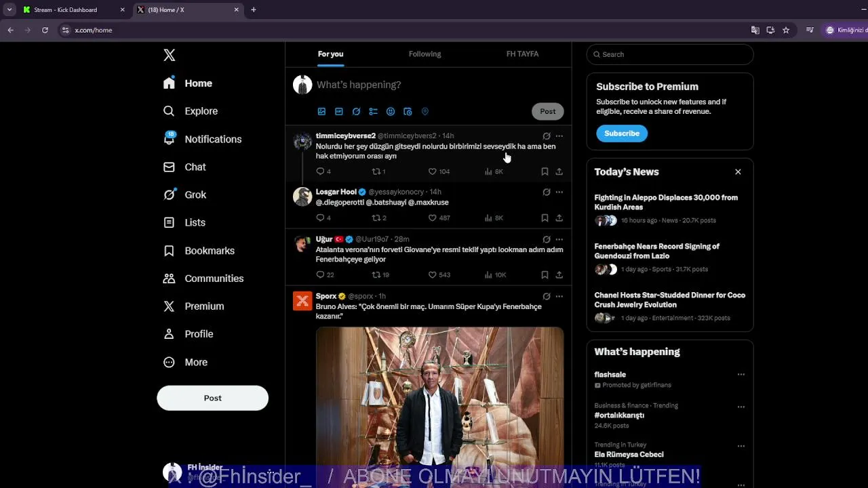Open Lists page
This screenshot has width=868, height=488.
pos(184,222)
